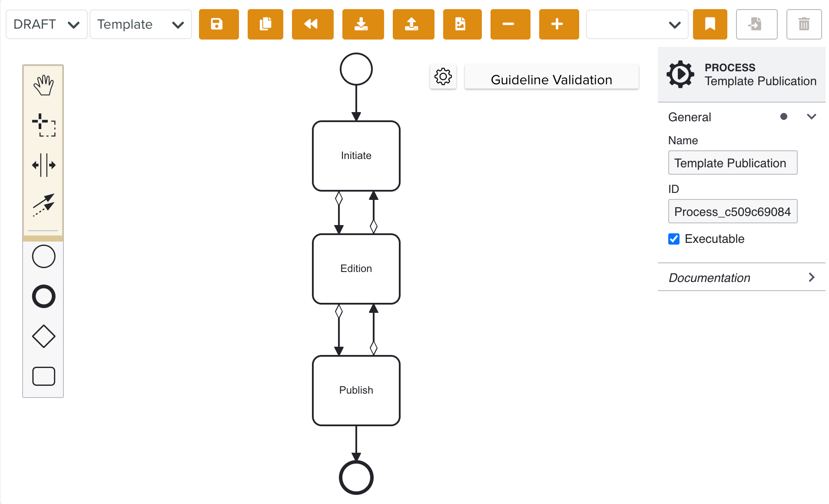Click the orange save diagram button
829x504 pixels.
click(219, 24)
